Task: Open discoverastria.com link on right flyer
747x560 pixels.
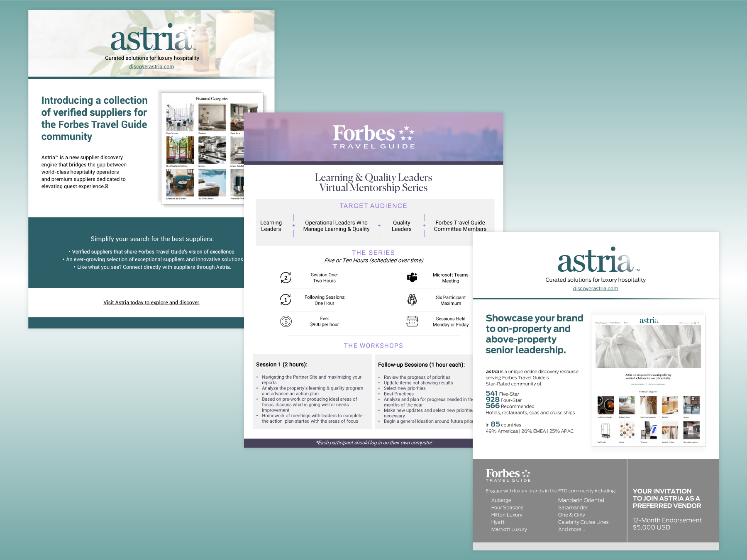Action: [x=595, y=288]
